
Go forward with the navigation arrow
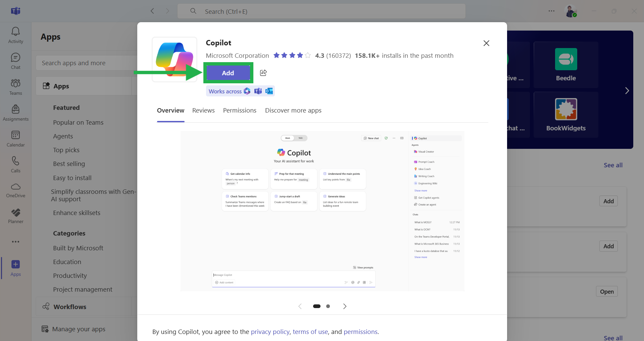point(167,11)
